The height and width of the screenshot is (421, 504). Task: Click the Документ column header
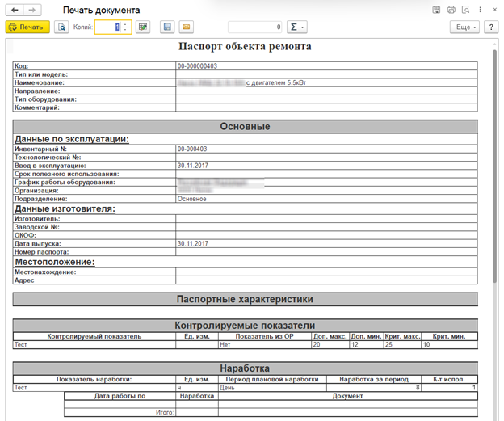[x=348, y=396]
